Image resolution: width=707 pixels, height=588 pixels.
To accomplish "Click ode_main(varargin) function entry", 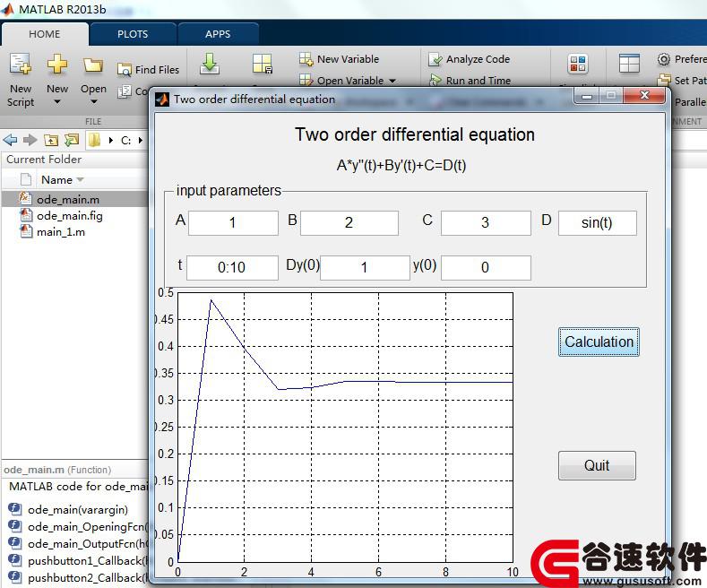I will coord(78,509).
